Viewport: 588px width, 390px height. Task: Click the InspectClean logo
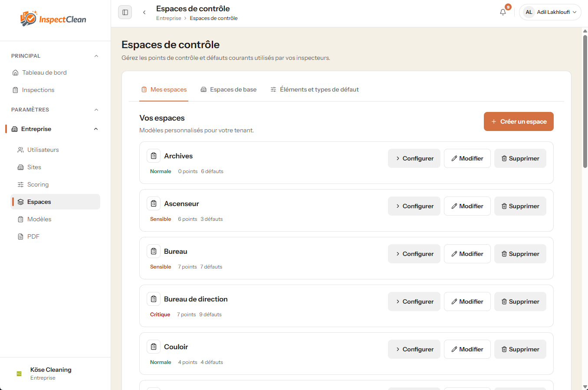click(52, 19)
